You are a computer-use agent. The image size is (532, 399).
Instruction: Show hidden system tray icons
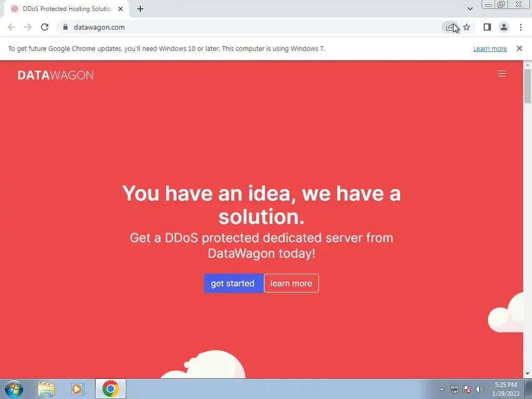442,389
